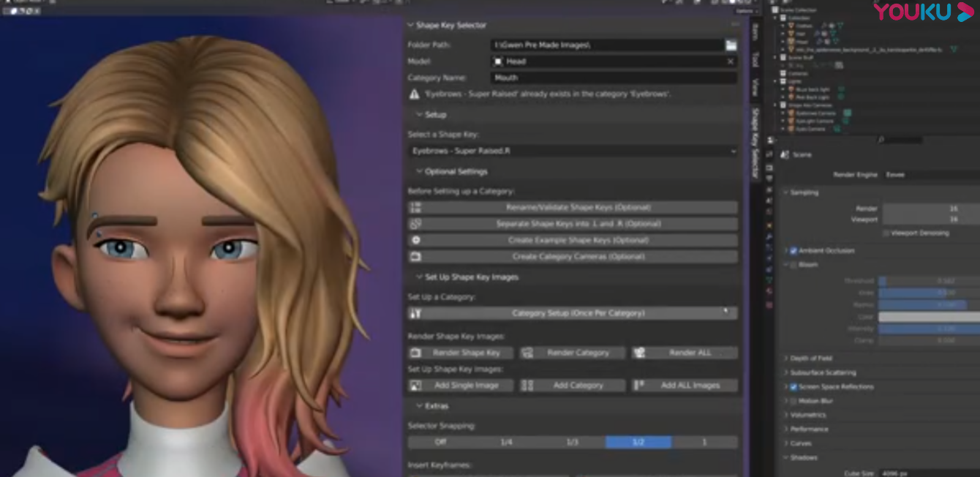Screen dimensions: 980x477
Task: Click the Render ALL button
Action: click(685, 353)
